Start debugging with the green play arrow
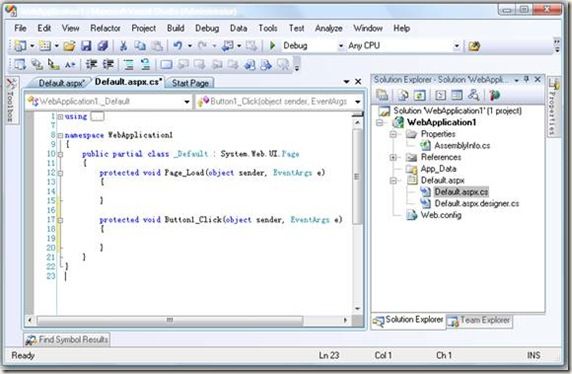 [x=272, y=46]
